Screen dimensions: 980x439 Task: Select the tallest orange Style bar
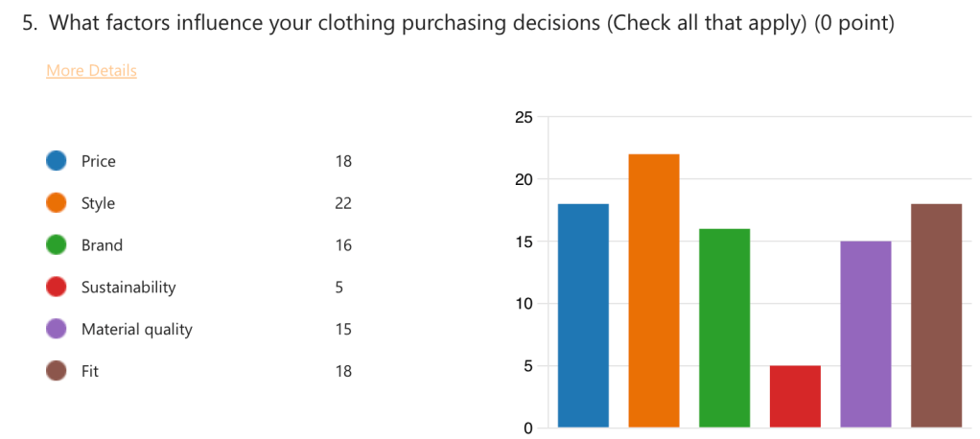point(654,290)
